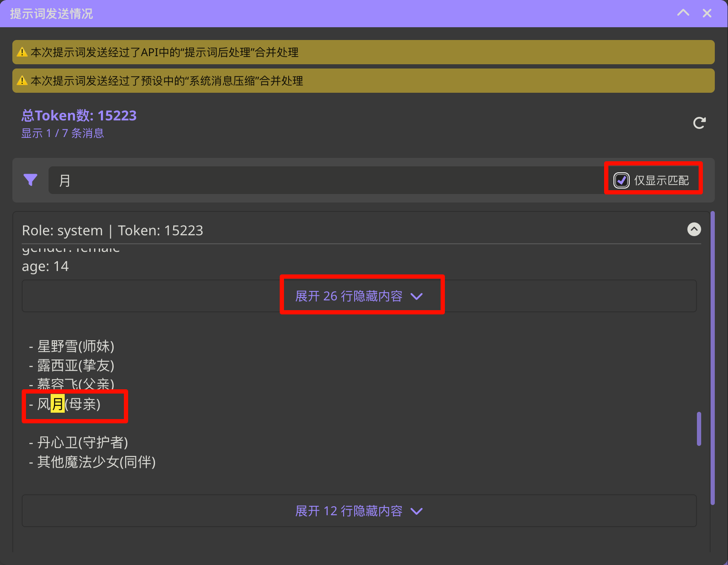This screenshot has width=728, height=565.
Task: Click the outer panel scrollbar on right edge
Action: point(712,357)
